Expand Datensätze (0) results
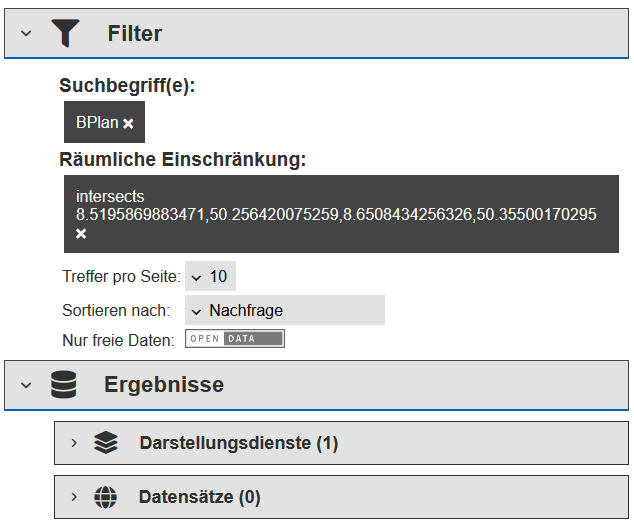The width and height of the screenshot is (634, 525). pyautogui.click(x=74, y=497)
